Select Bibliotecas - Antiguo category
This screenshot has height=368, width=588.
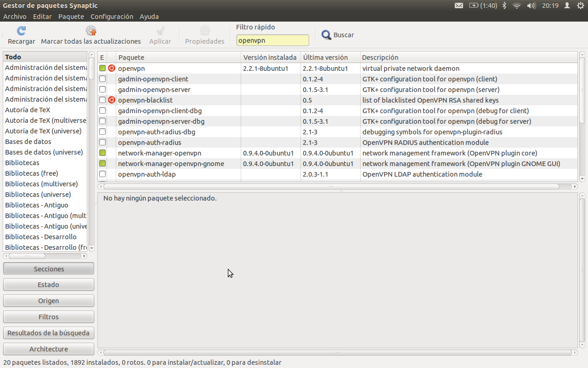[x=45, y=205]
